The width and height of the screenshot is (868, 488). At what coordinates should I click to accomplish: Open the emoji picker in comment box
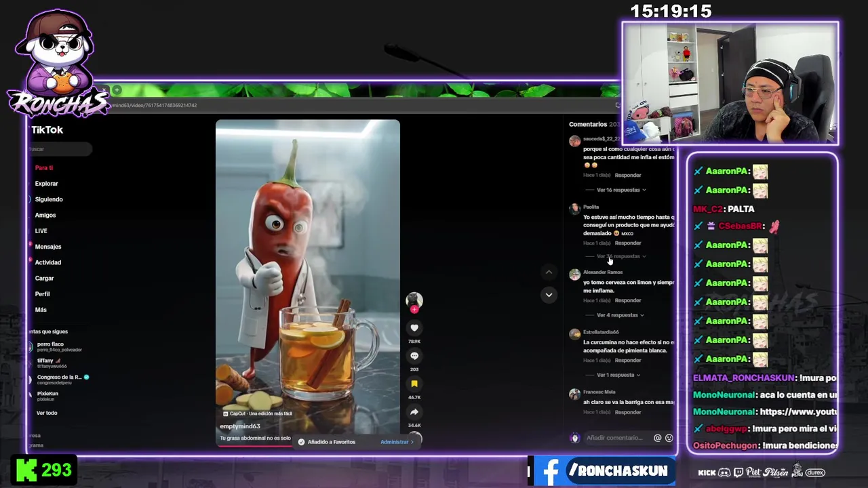(669, 438)
